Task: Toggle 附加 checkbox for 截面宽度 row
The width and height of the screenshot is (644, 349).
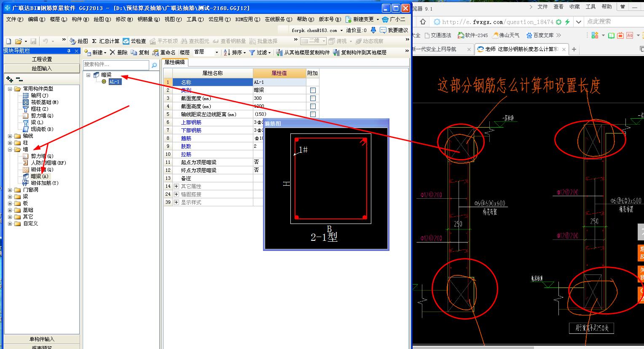Action: pyautogui.click(x=313, y=98)
